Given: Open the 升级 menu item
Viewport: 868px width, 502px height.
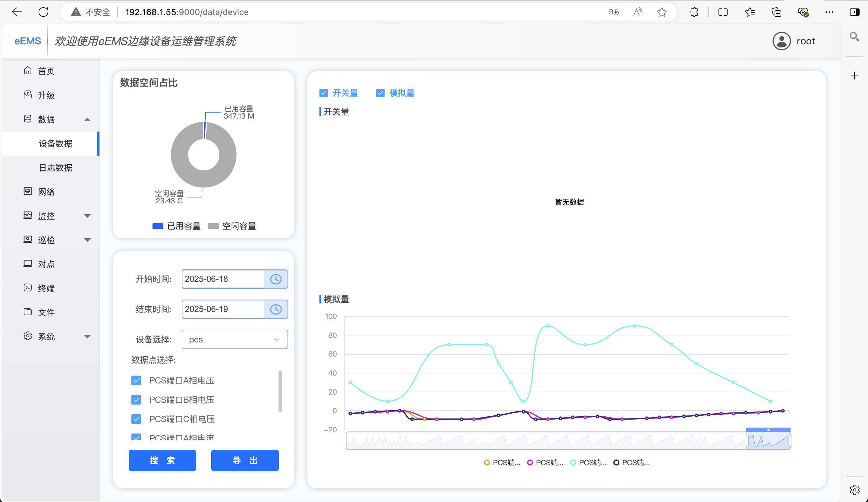Looking at the screenshot, I should 51,95.
